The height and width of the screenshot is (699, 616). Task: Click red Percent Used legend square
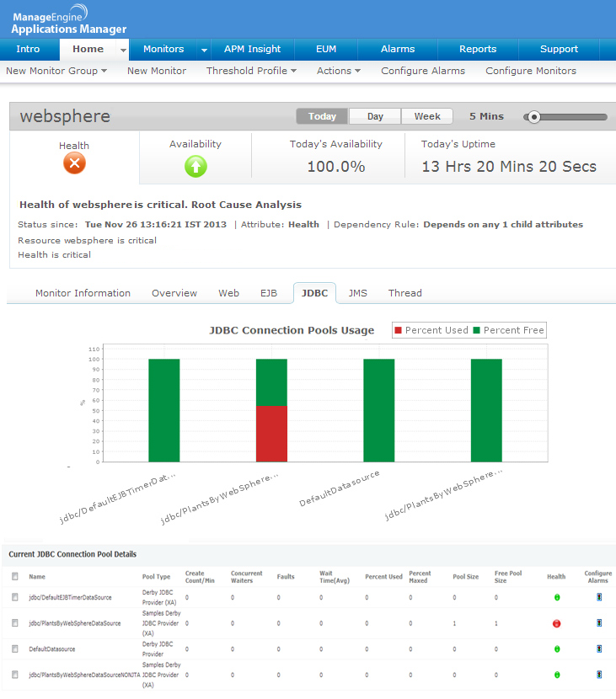(x=399, y=330)
